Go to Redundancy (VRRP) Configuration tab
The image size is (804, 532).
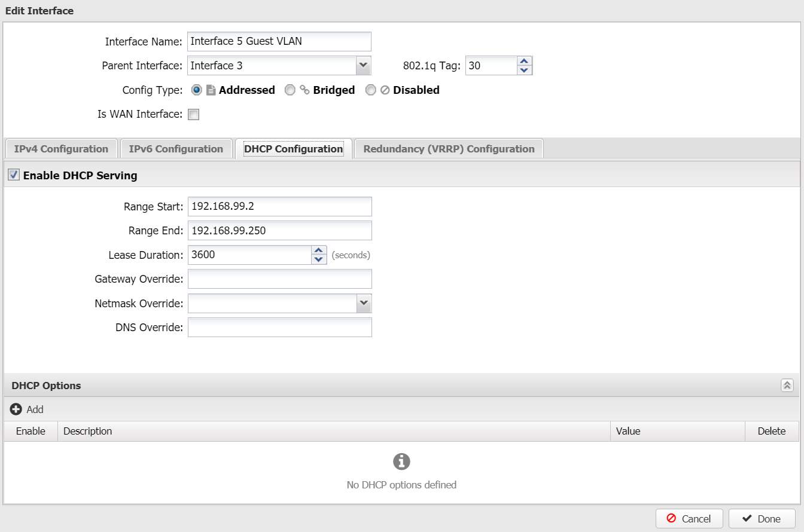pyautogui.click(x=449, y=149)
